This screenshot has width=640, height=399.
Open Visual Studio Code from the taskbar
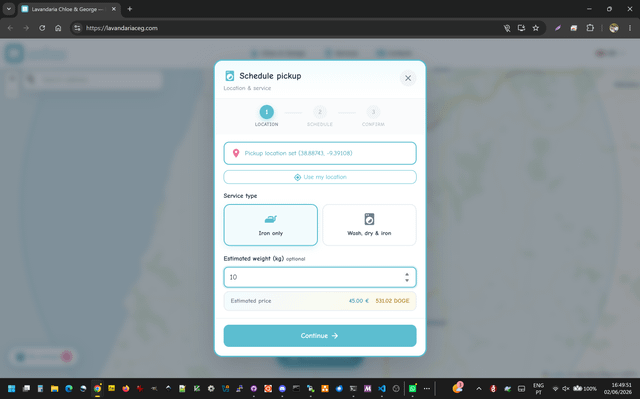point(382,388)
